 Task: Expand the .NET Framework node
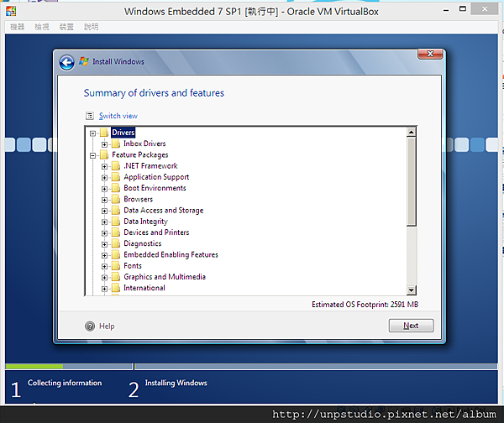coord(104,166)
